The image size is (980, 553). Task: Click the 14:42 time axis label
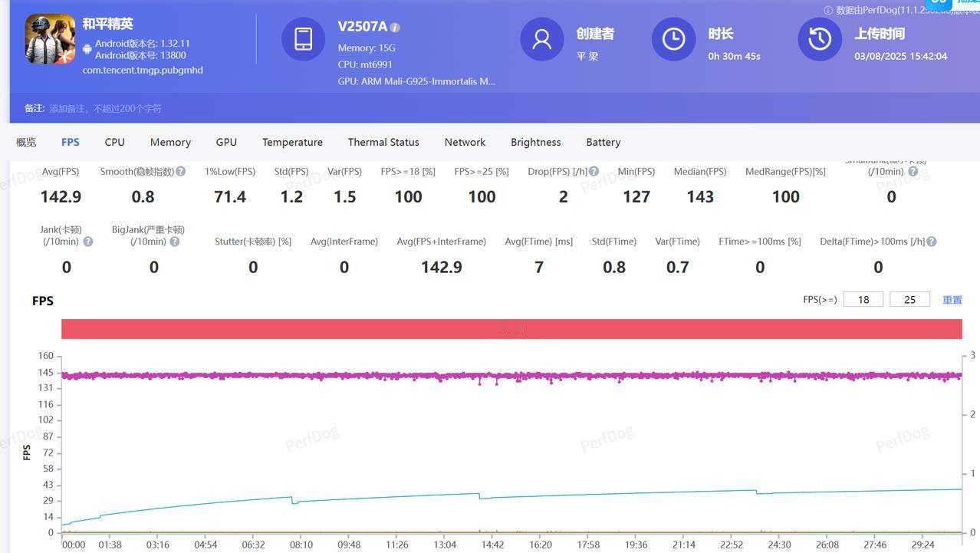tap(492, 545)
